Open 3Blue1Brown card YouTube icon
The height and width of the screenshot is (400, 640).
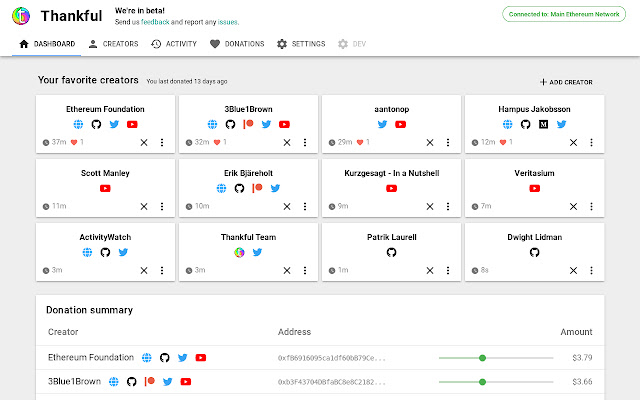pos(284,124)
